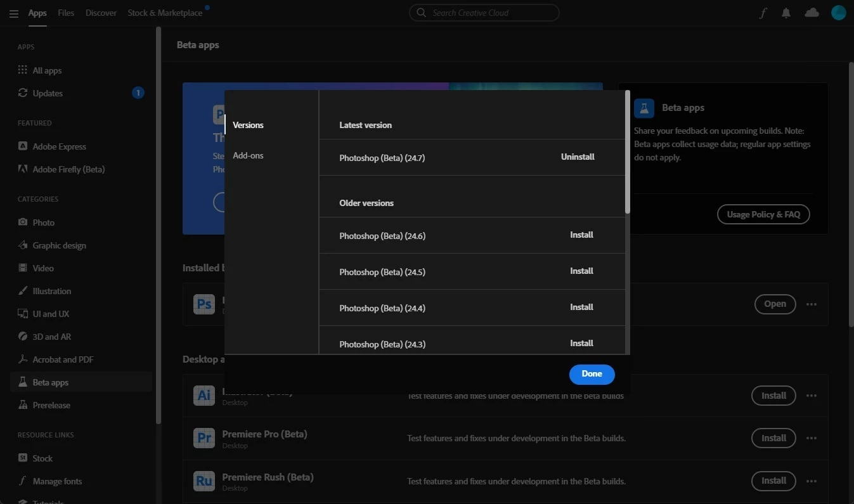854x504 pixels.
Task: Click the Older versions heading
Action: point(366,203)
